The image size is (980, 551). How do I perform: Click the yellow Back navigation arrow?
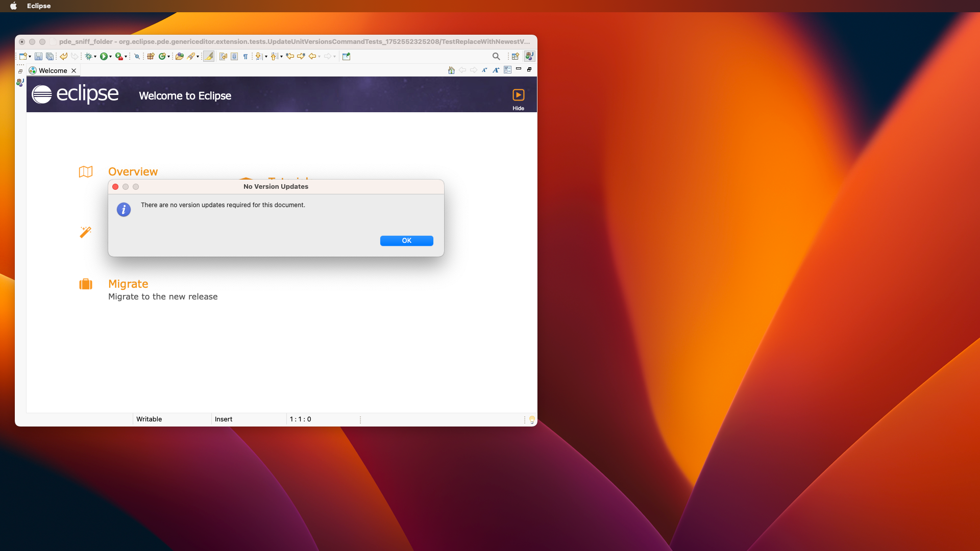312,56
